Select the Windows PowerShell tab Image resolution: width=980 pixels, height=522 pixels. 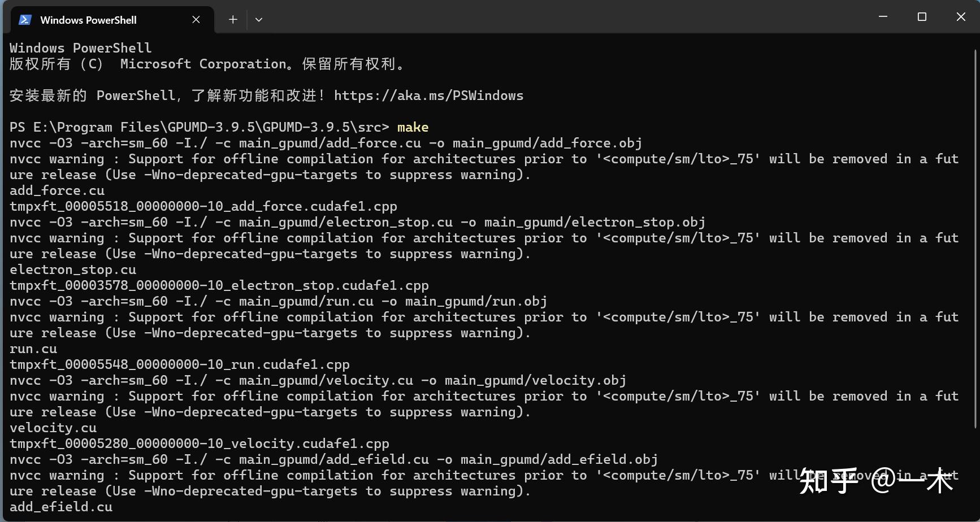(x=88, y=19)
